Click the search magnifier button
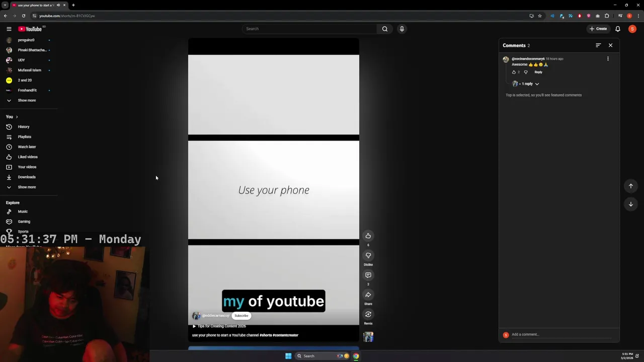The image size is (644, 362). (x=385, y=29)
